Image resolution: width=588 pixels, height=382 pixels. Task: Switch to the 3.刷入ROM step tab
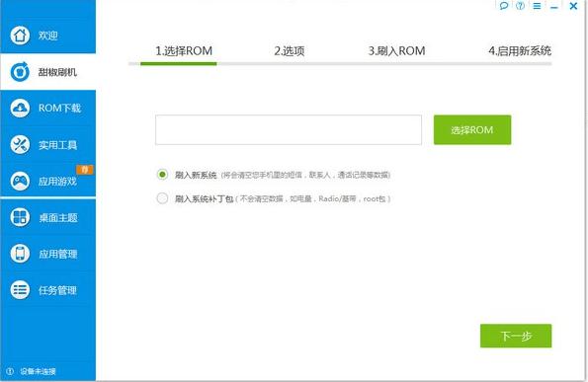396,51
